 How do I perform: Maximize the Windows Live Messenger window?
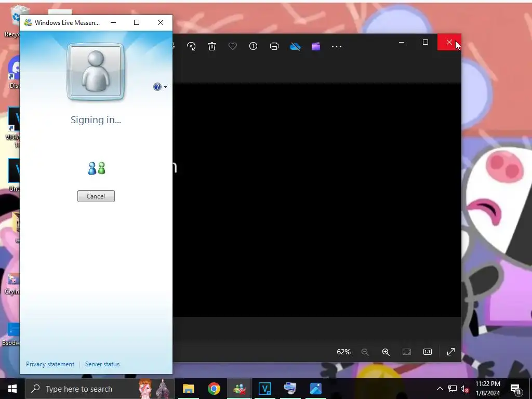click(137, 22)
